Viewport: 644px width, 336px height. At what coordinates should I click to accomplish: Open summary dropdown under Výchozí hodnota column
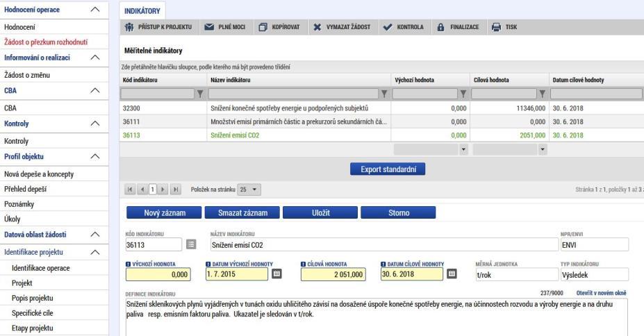tap(463, 149)
